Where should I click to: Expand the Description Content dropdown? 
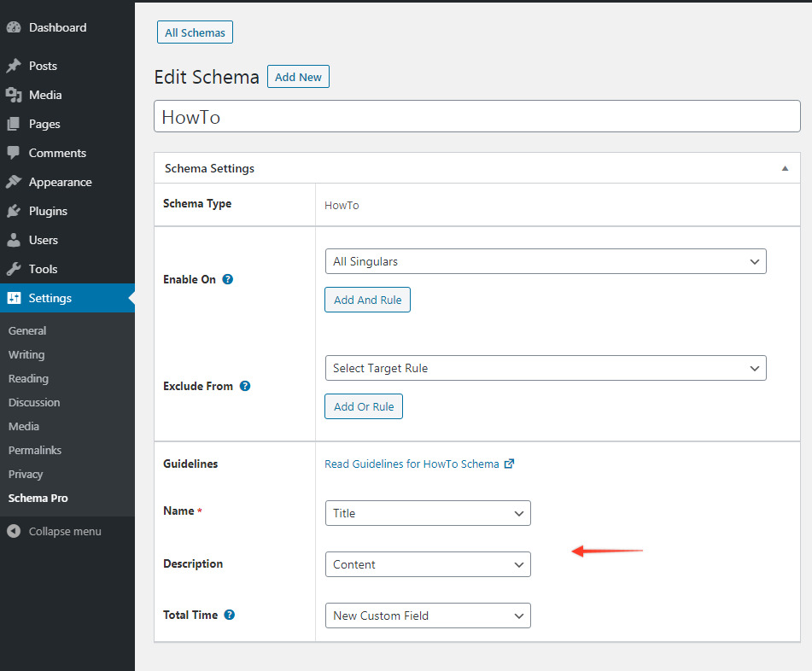(x=428, y=564)
